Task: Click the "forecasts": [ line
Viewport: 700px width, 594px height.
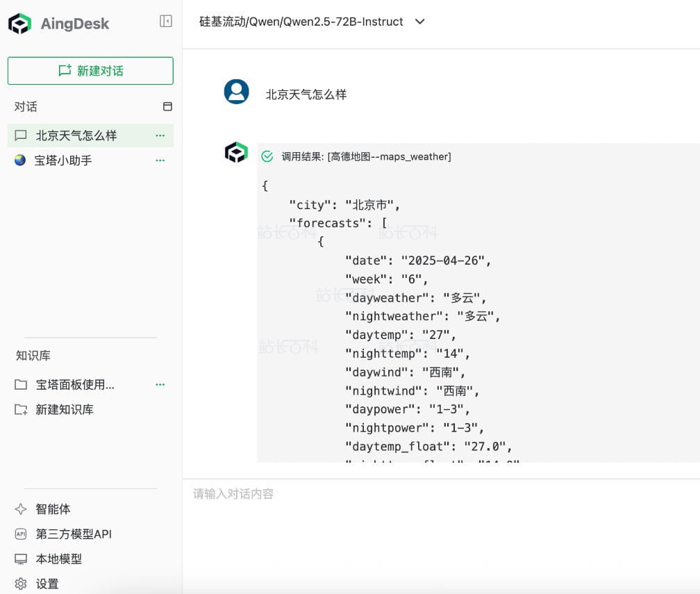Action: click(x=338, y=223)
